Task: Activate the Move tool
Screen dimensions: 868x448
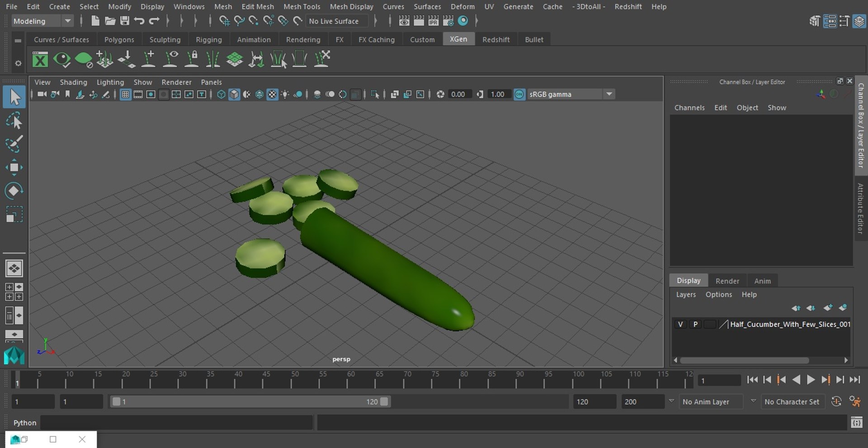Action: 14,167
